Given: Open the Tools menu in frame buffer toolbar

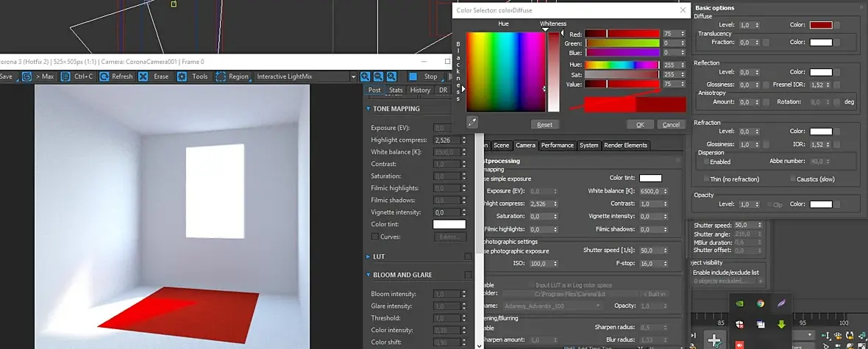Looking at the screenshot, I should [193, 76].
